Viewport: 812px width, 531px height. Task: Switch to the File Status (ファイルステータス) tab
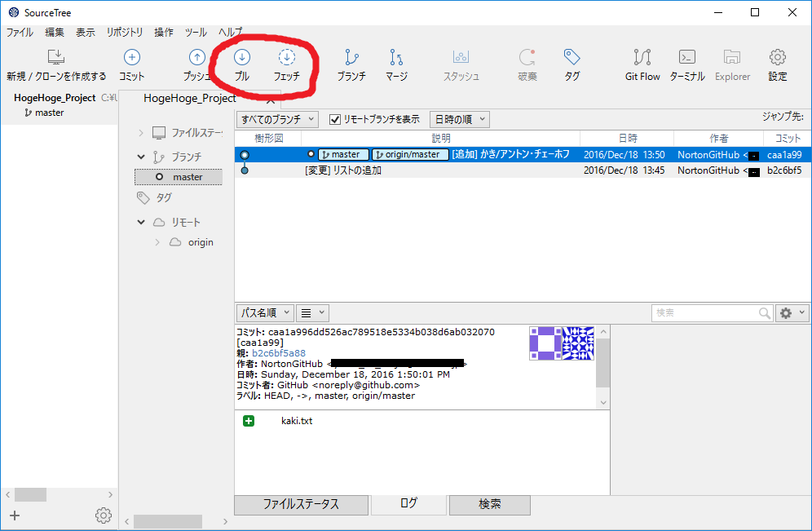(301, 504)
